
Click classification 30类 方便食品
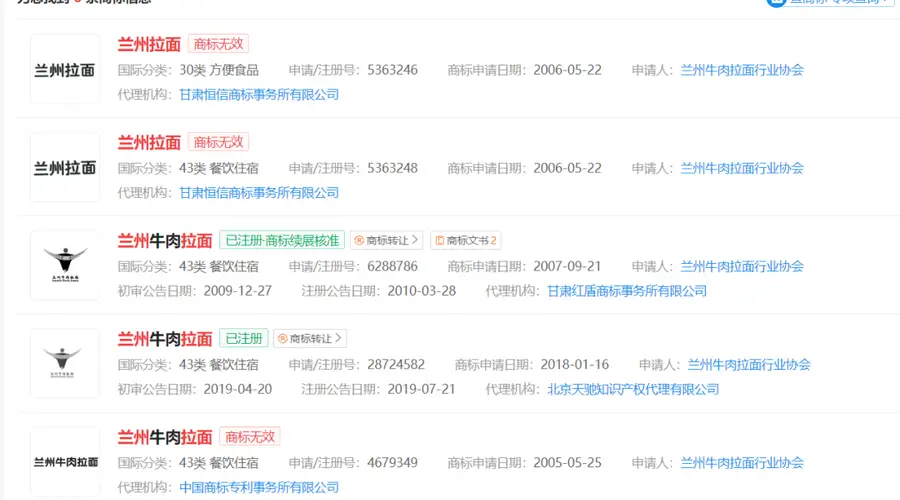point(219,70)
